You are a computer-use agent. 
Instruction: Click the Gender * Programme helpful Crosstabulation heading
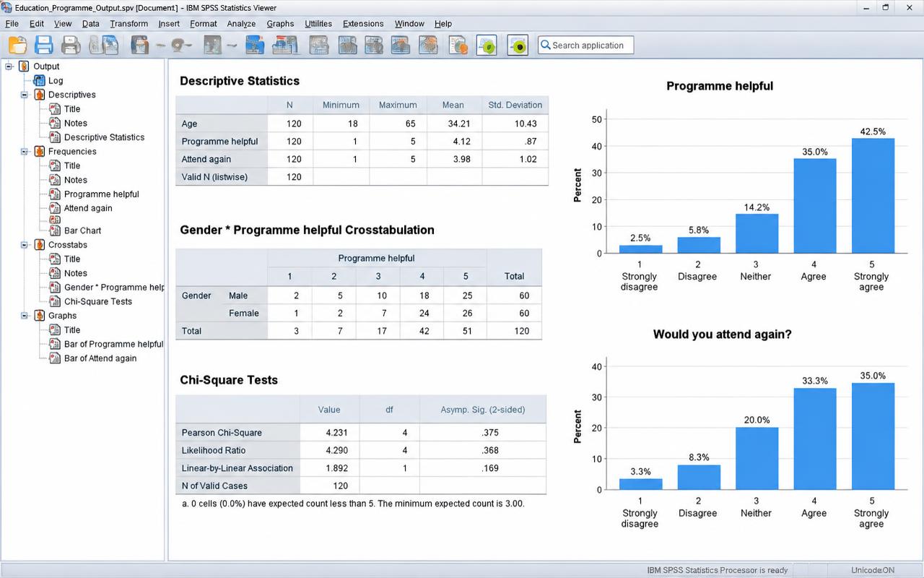coord(307,230)
